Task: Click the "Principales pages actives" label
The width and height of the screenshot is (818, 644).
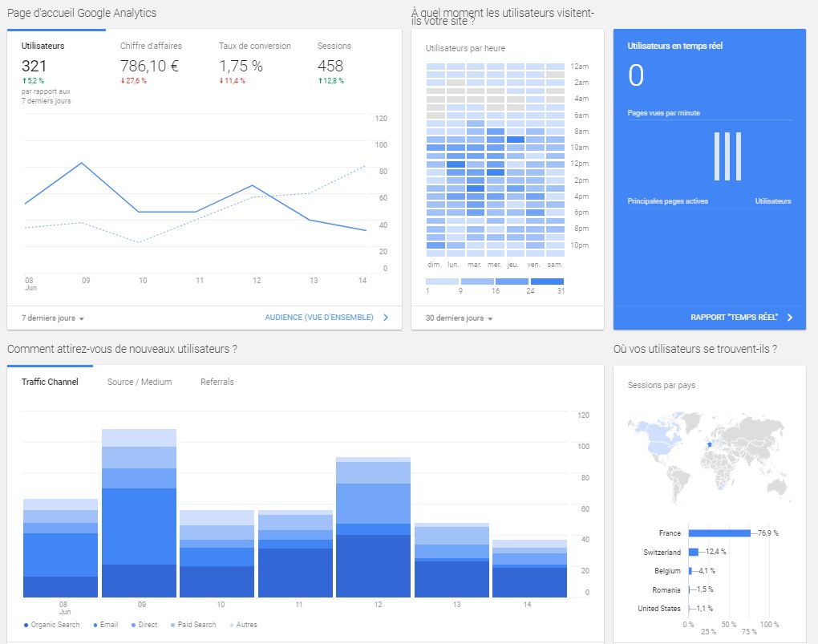Action: 668,201
